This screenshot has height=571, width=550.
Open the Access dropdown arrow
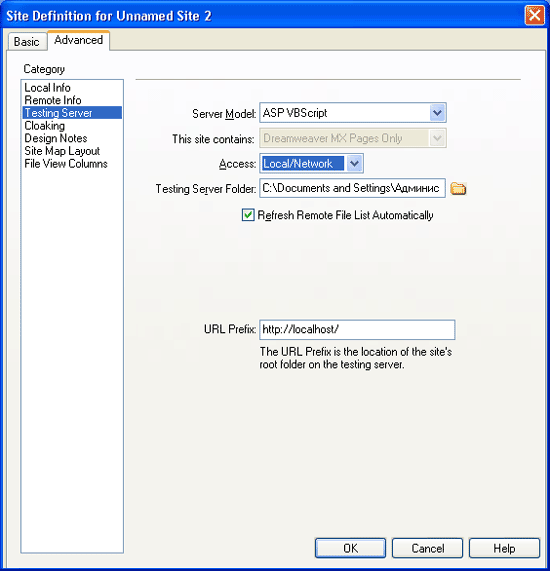pyautogui.click(x=354, y=164)
